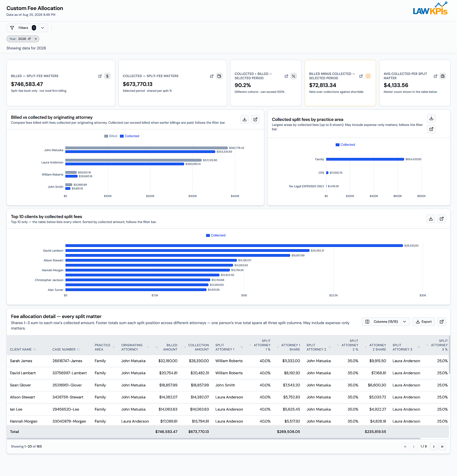Open the practice area chart in expanded view
This screenshot has height=476, width=457.
431,129
